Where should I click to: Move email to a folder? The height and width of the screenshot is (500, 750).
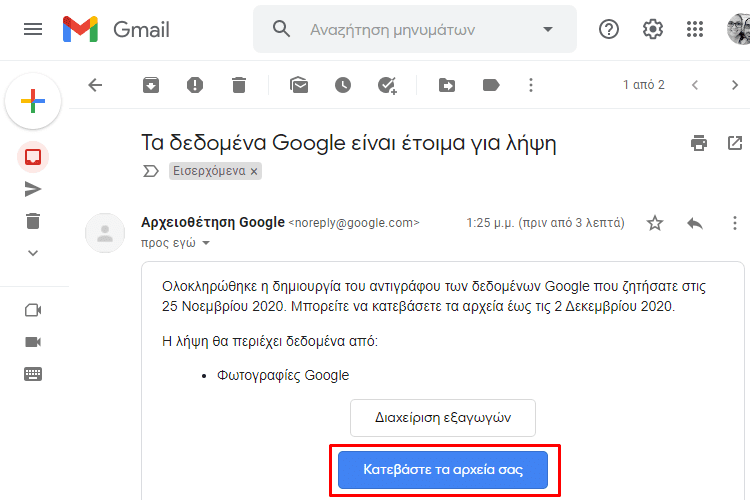tap(447, 85)
